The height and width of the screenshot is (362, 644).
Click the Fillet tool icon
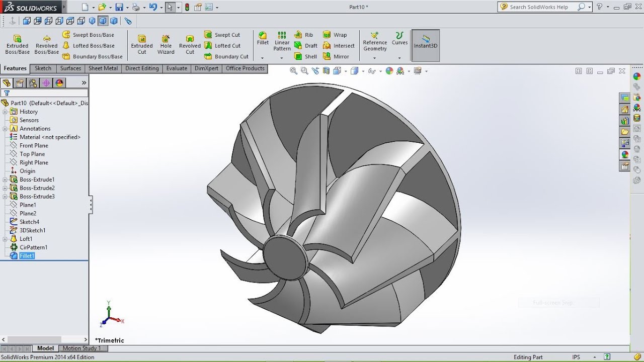263,38
